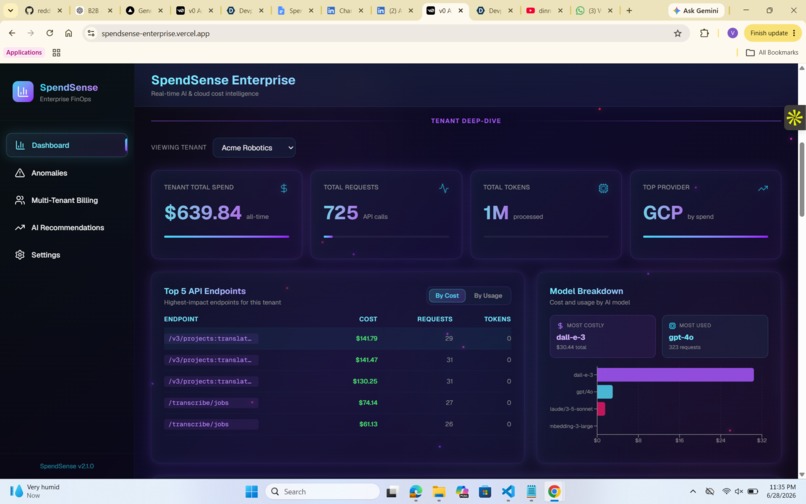Open the tab search chevron in Chrome
The image size is (806, 504).
[10, 10]
